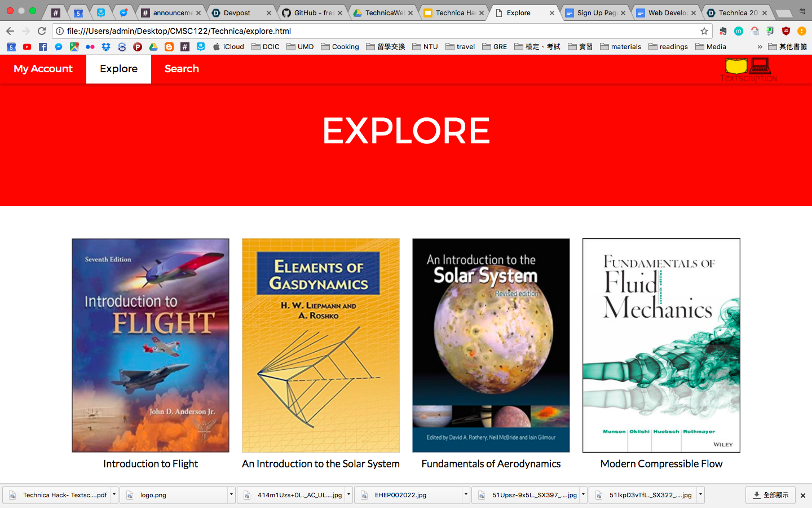The image size is (812, 508).
Task: Open the My Account navigation tab
Action: pos(43,69)
